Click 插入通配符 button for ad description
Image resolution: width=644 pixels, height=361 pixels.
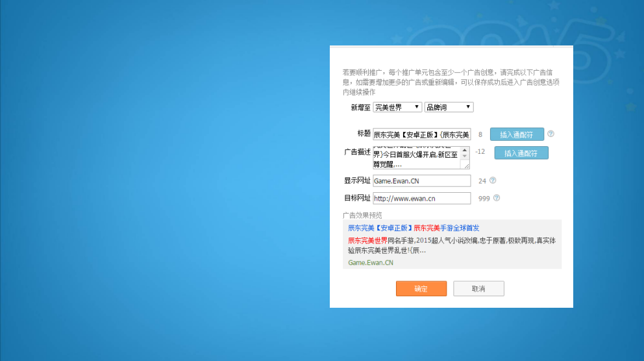coord(521,153)
